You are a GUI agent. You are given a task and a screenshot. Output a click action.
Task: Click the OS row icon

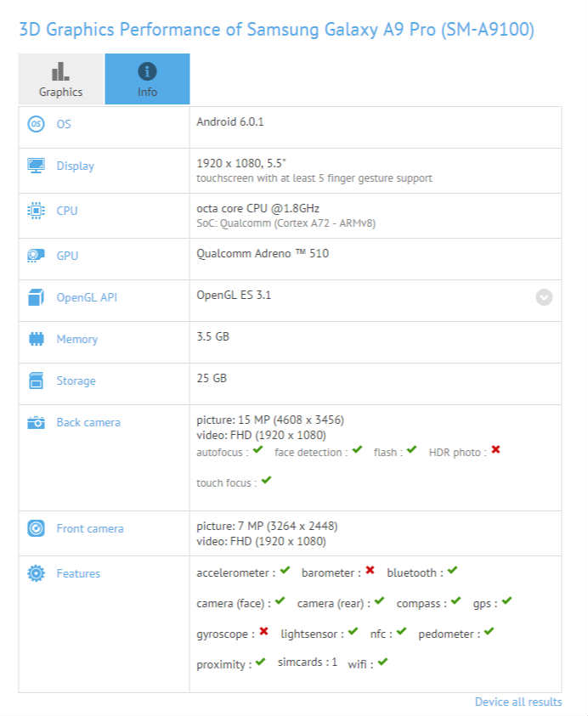(36, 124)
